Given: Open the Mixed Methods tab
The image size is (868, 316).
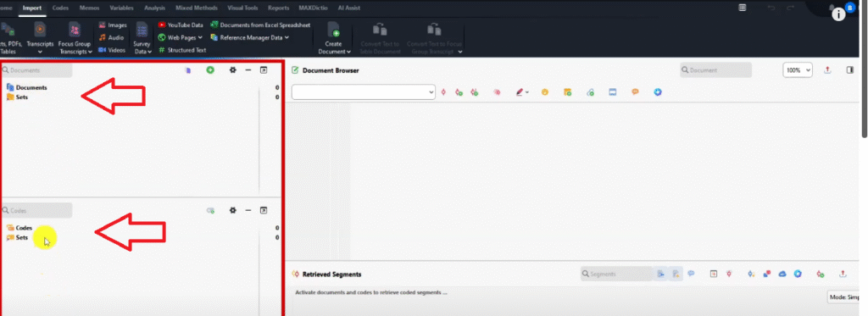Looking at the screenshot, I should pos(196,8).
